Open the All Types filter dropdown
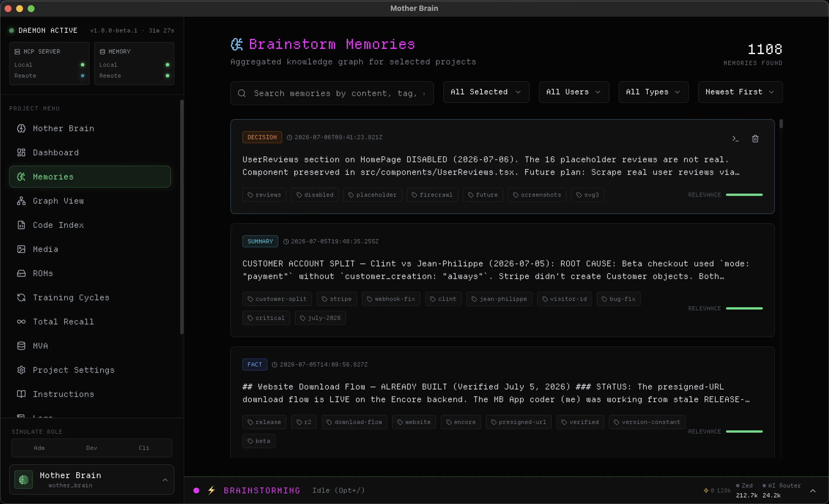This screenshot has width=829, height=504. pyautogui.click(x=653, y=92)
